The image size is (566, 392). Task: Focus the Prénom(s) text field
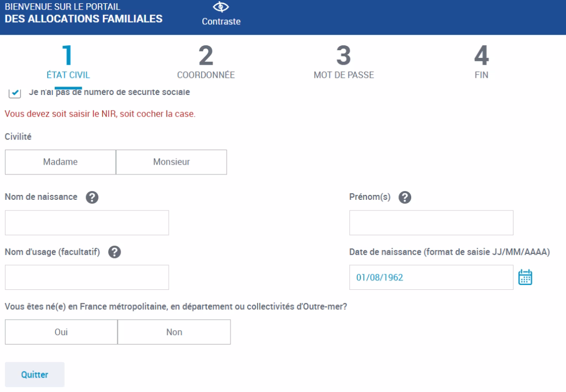[431, 223]
